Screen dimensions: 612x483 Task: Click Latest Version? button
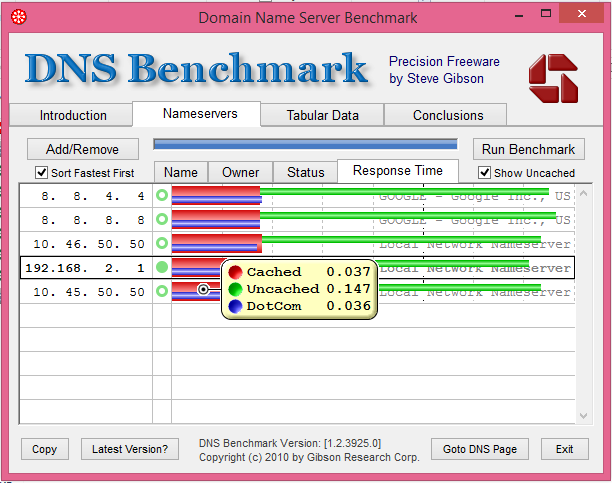tap(130, 449)
